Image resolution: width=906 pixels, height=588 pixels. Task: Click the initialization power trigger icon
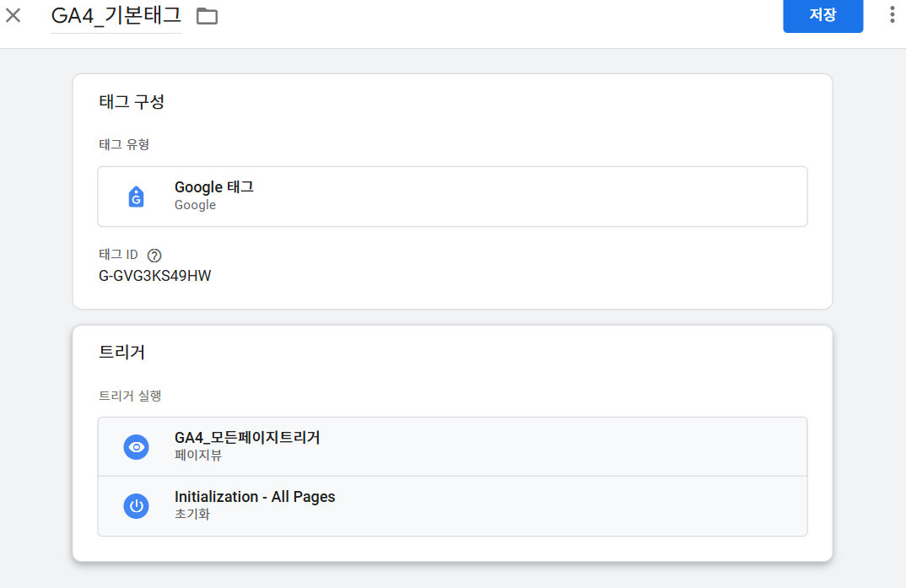click(137, 506)
